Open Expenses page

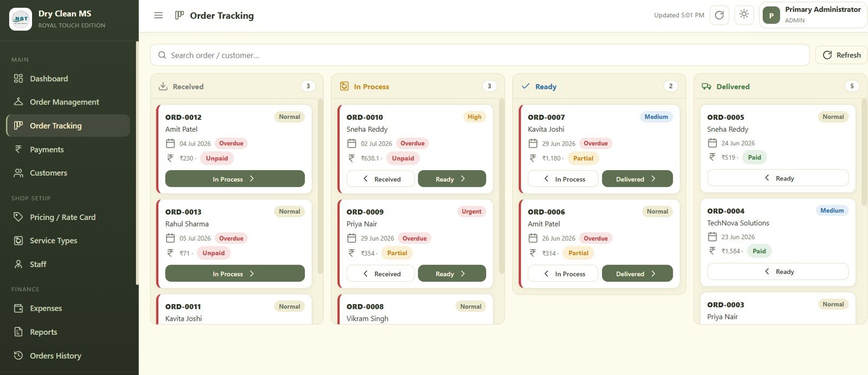coord(68,308)
